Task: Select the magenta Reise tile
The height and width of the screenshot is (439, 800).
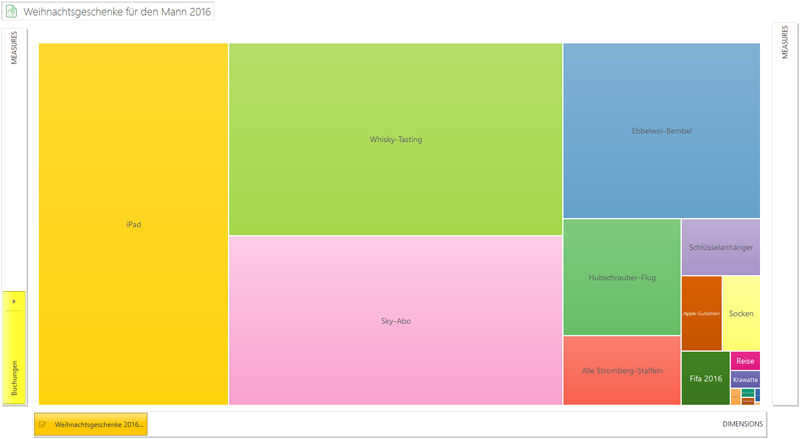Action: click(745, 361)
